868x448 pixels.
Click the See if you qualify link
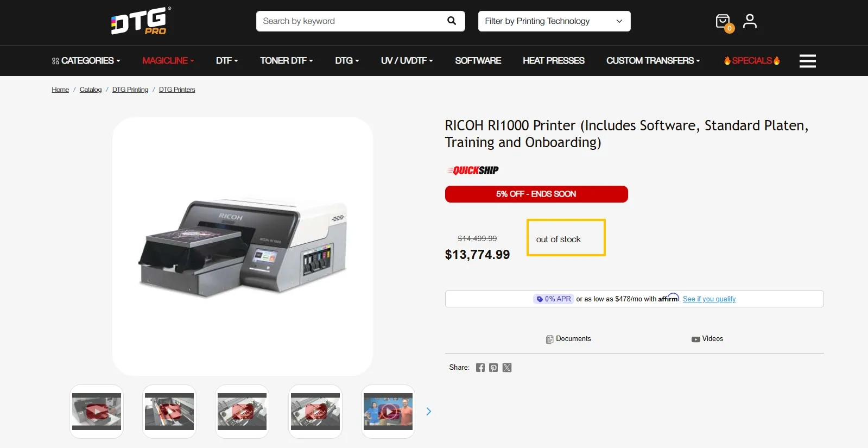[x=709, y=299]
